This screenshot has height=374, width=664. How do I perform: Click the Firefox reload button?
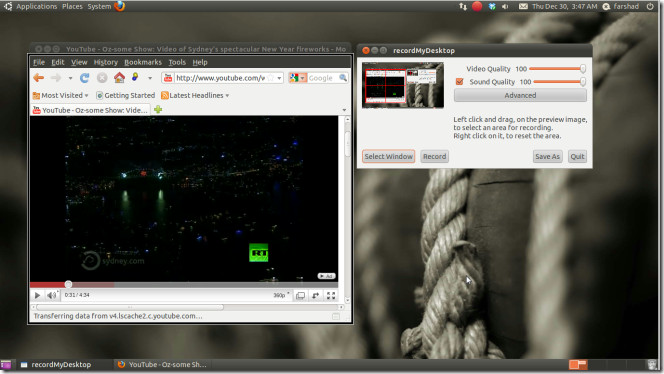click(85, 78)
